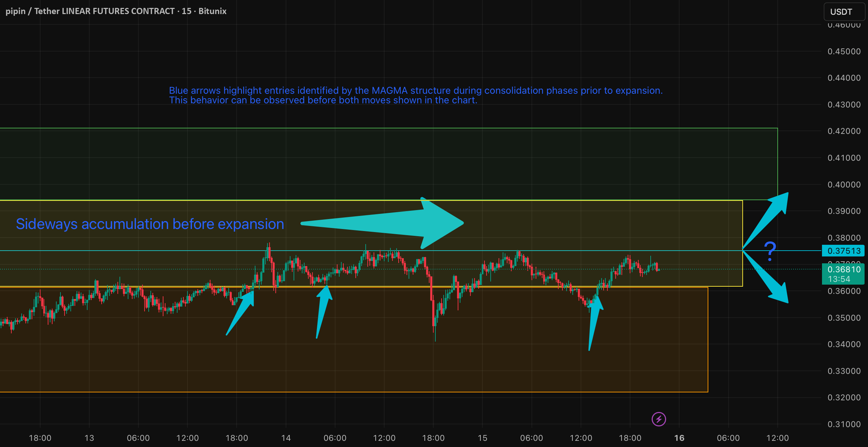Screen dimensions: 868x447
Task: Click the date label 16 on time axis
Action: tap(679, 438)
